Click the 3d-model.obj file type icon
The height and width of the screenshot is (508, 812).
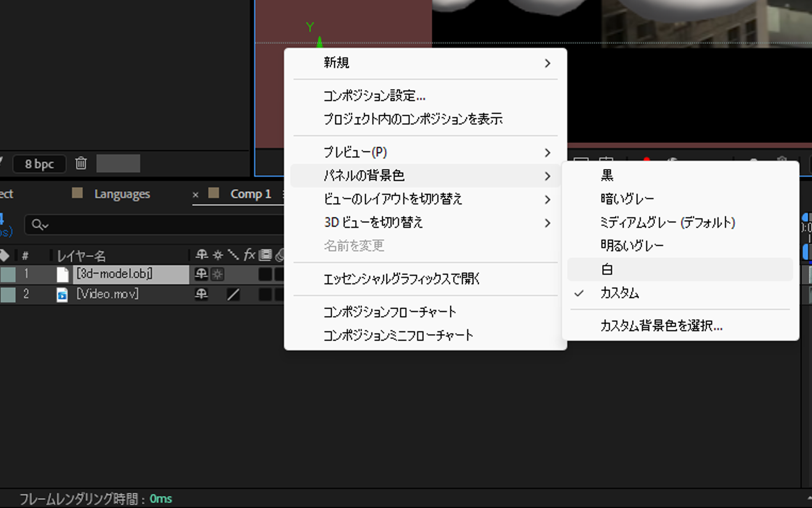62,274
